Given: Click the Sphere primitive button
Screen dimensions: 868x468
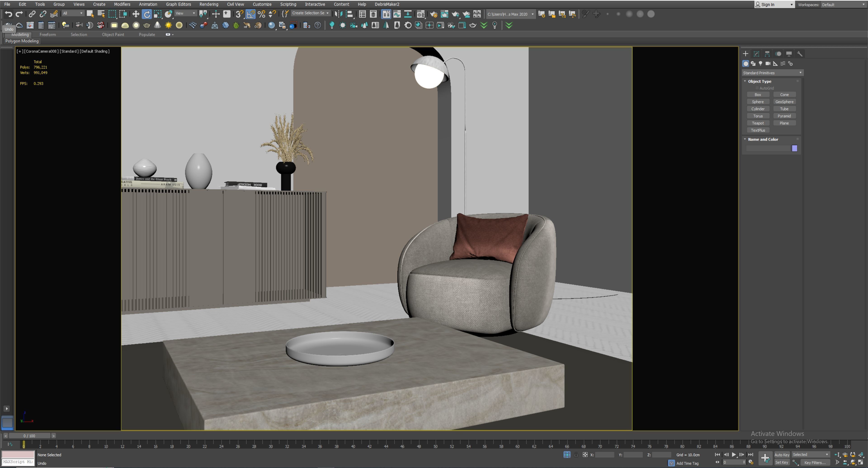Looking at the screenshot, I should click(758, 102).
